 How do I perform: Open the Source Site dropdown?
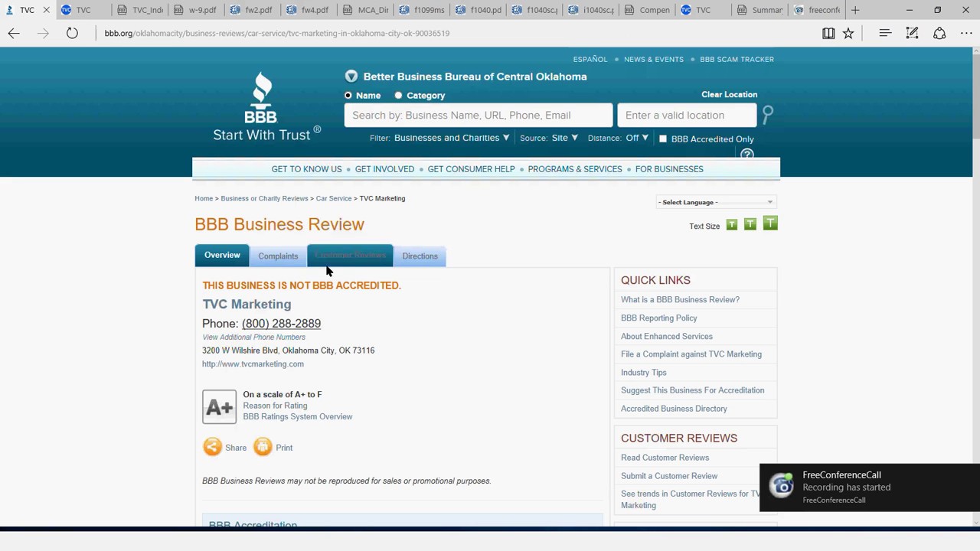565,138
